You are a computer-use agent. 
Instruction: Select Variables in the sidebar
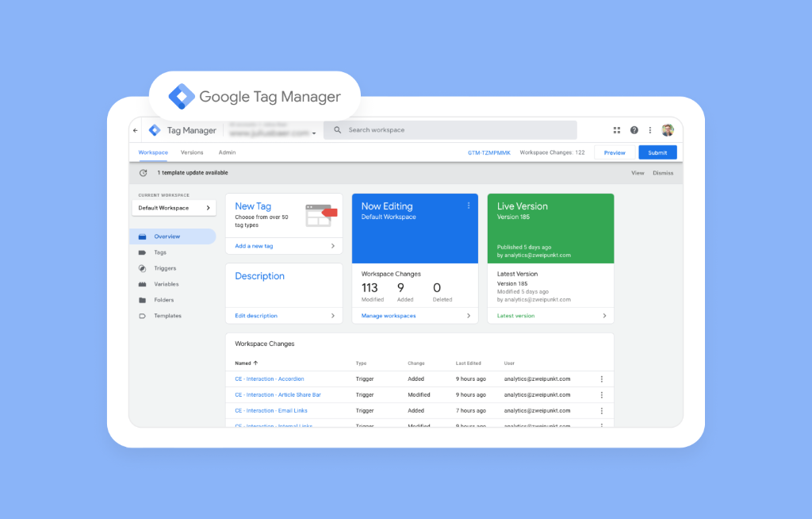pos(167,284)
